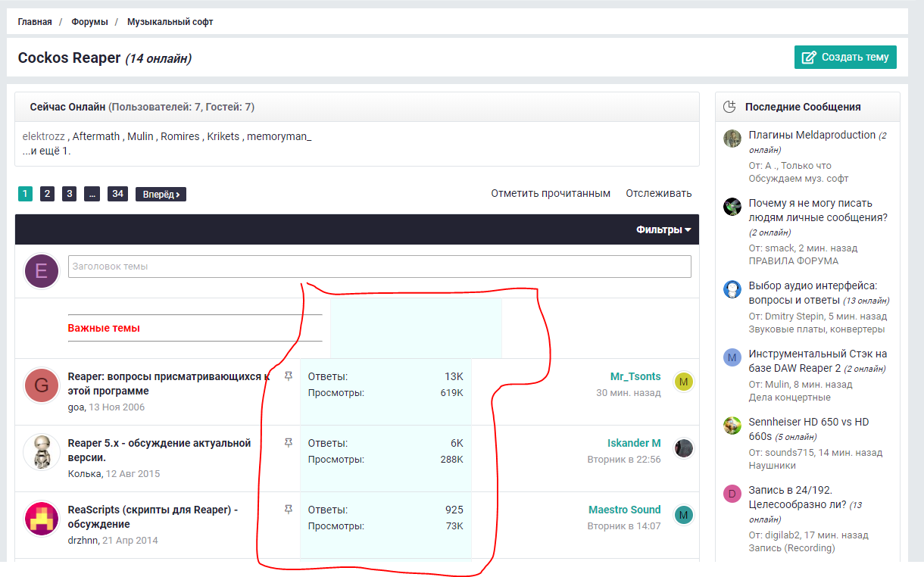Click thread author drzhnn

pyautogui.click(x=82, y=541)
